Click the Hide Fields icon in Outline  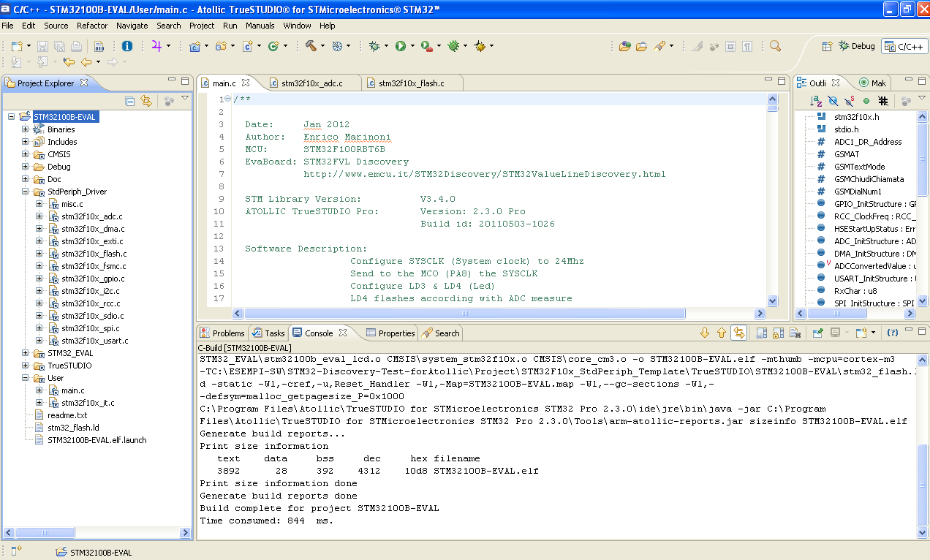(x=833, y=101)
